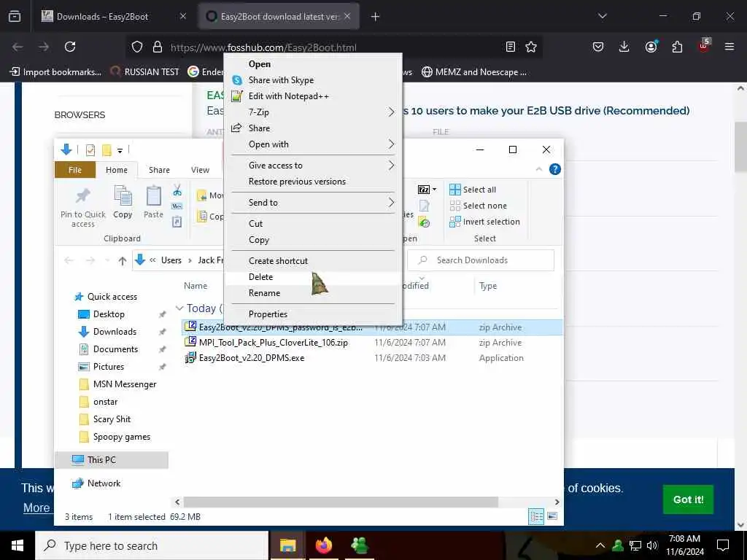747x560 pixels.
Task: Choose Share with Skype
Action: (314, 80)
